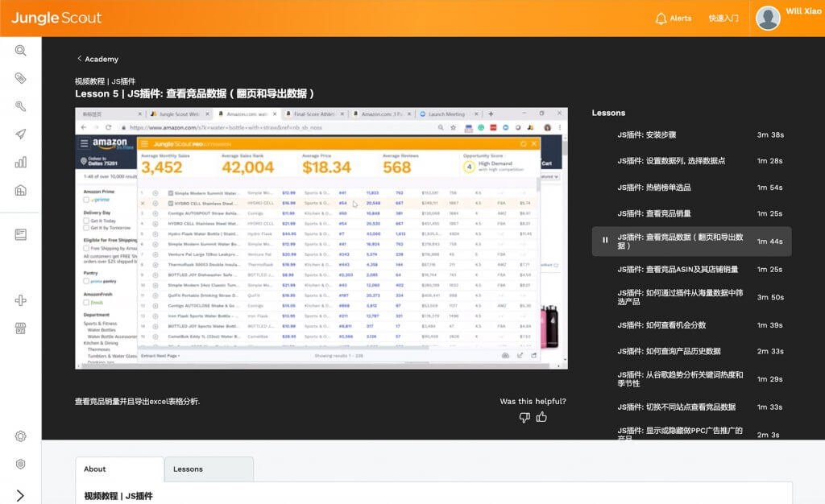The height and width of the screenshot is (504, 825).
Task: Click the 查看竞品销量并且导出excel表格分析 description
Action: pyautogui.click(x=137, y=402)
